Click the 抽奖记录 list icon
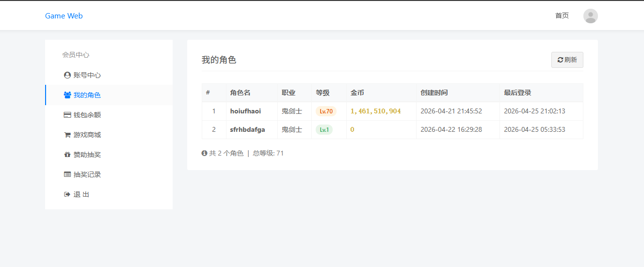Viewport: 644px width, 267px height. 67,174
